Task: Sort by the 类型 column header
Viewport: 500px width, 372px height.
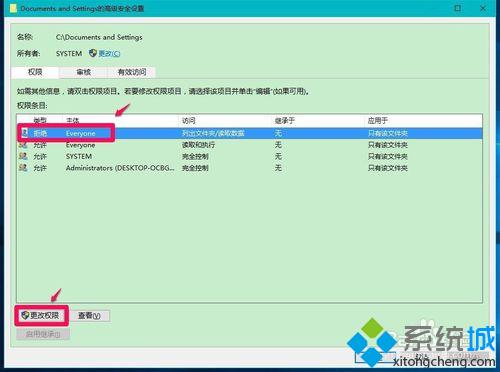Action: pos(40,120)
